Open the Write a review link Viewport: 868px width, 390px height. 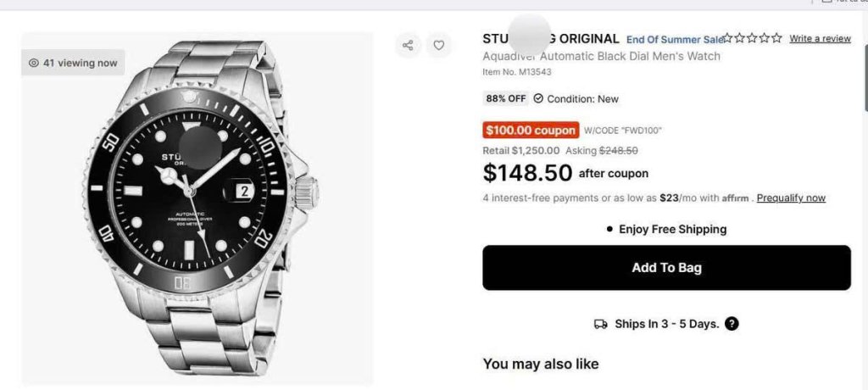click(x=820, y=38)
